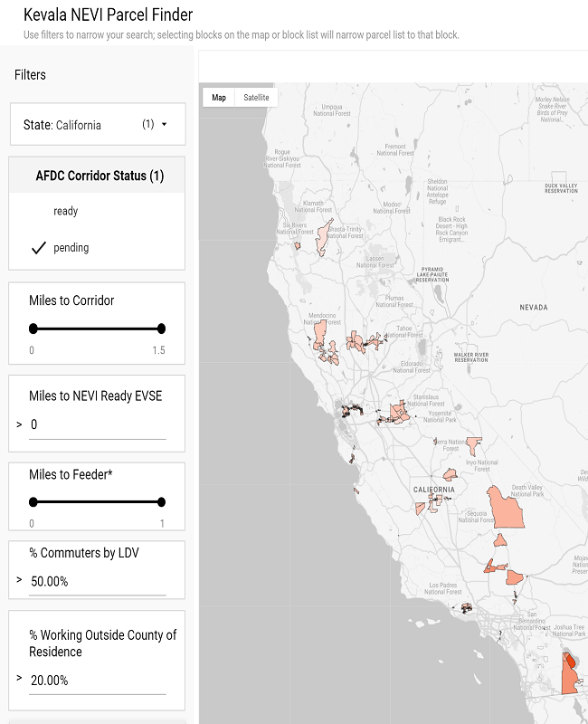
Task: Select the 'ready' corridor status option
Action: (65, 211)
